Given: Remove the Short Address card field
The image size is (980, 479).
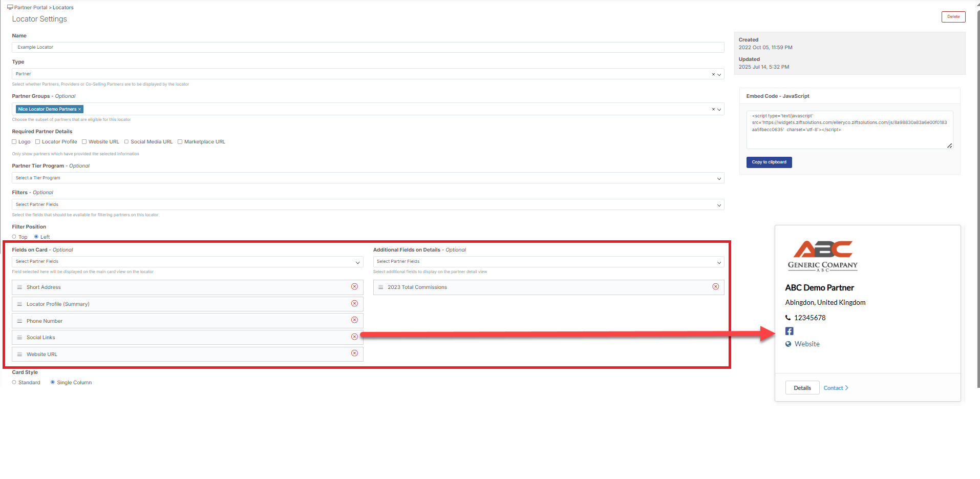Looking at the screenshot, I should [x=354, y=287].
